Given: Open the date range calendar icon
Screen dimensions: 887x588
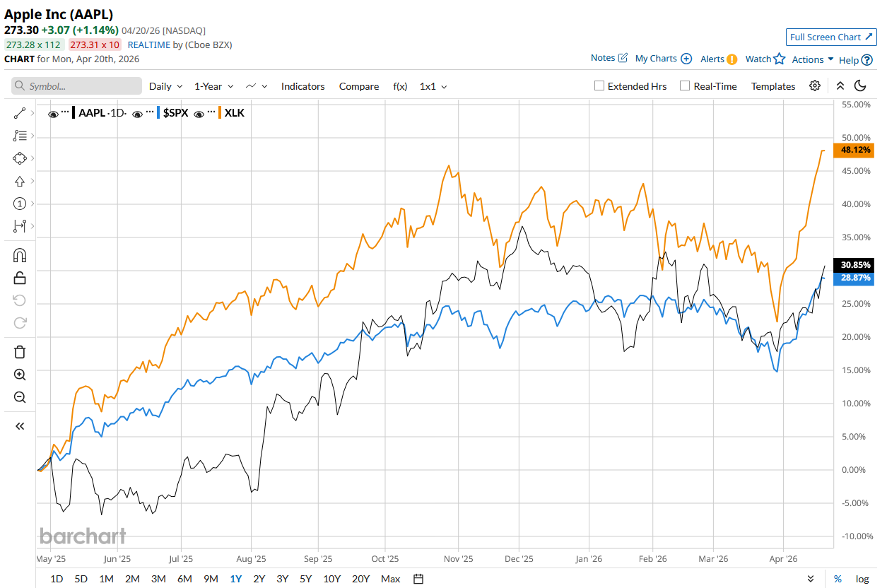Looking at the screenshot, I should click(418, 579).
